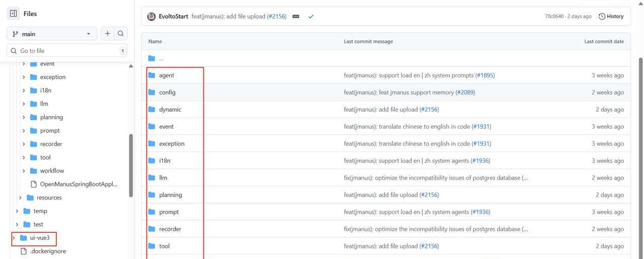Expand the ui-vue3 folder in tree
Image resolution: width=644 pixels, height=259 pixels.
14,237
